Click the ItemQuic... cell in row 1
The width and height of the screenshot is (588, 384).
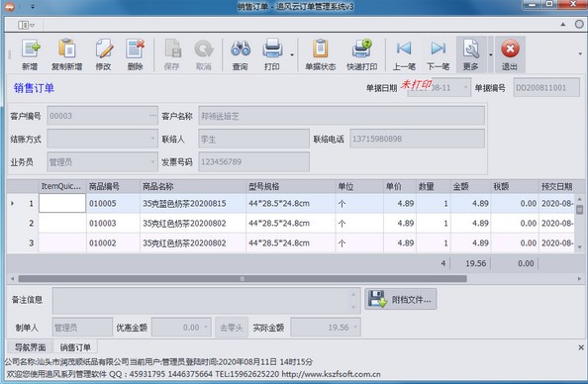click(x=62, y=203)
